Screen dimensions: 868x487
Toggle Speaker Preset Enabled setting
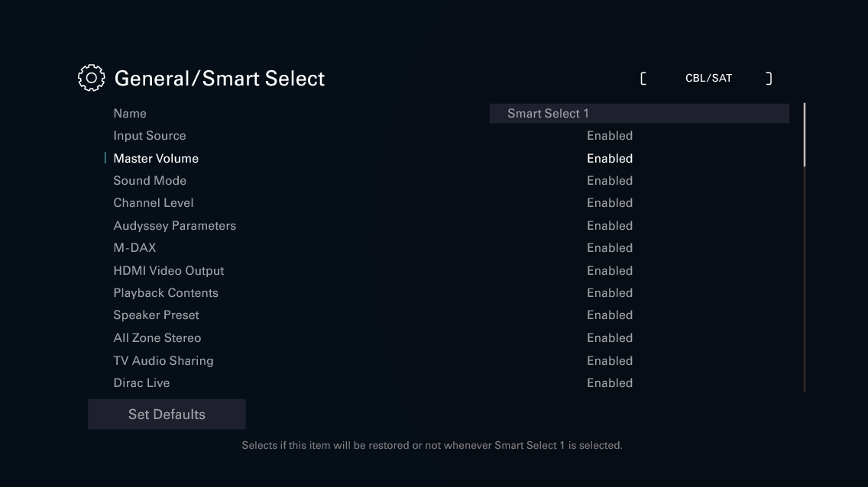(610, 314)
